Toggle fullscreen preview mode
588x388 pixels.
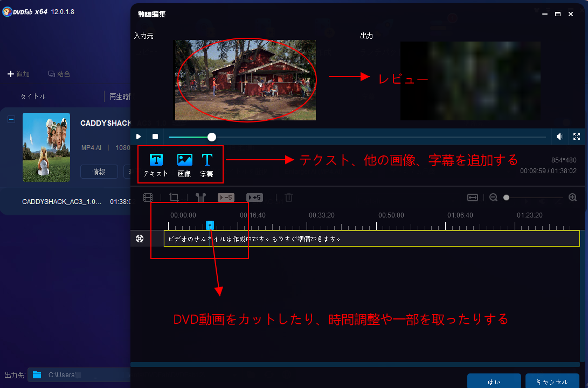pyautogui.click(x=577, y=137)
